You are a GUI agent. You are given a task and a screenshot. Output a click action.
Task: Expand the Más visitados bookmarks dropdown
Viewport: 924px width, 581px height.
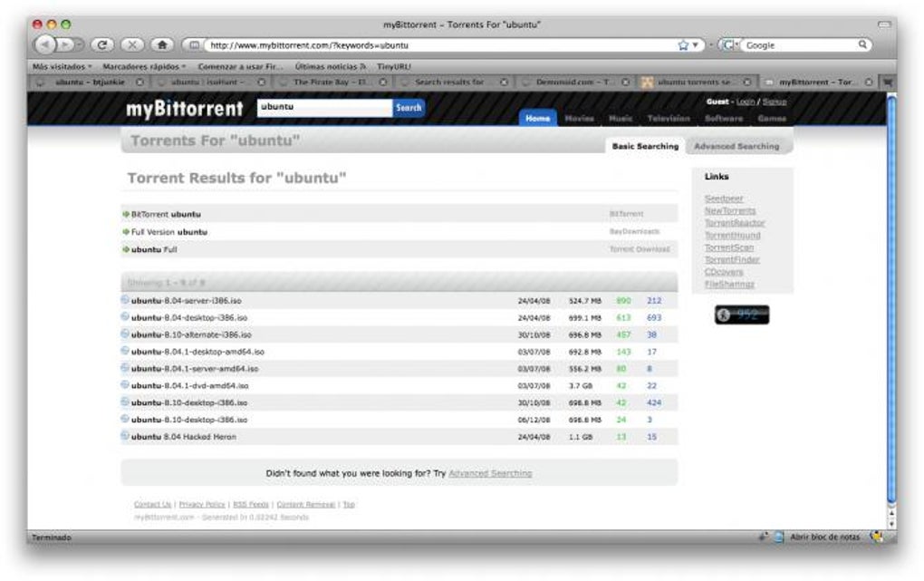(63, 67)
